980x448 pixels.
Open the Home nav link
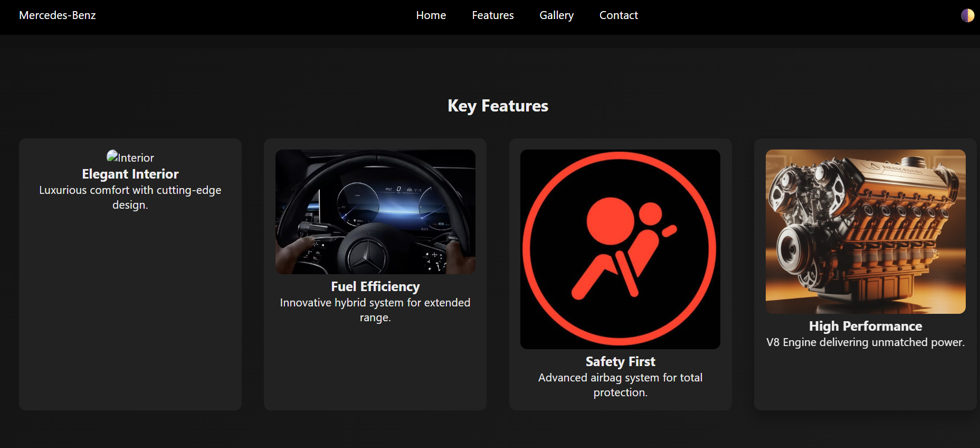[x=431, y=15]
